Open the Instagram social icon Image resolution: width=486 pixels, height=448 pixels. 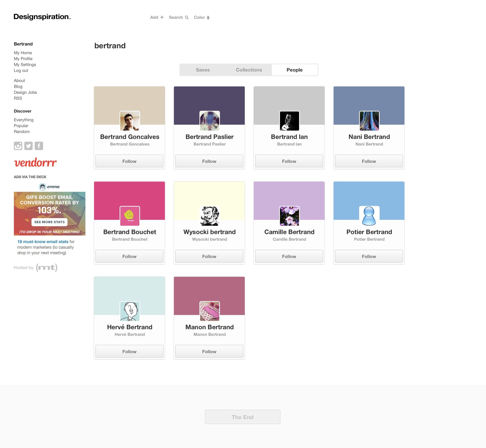coord(18,146)
